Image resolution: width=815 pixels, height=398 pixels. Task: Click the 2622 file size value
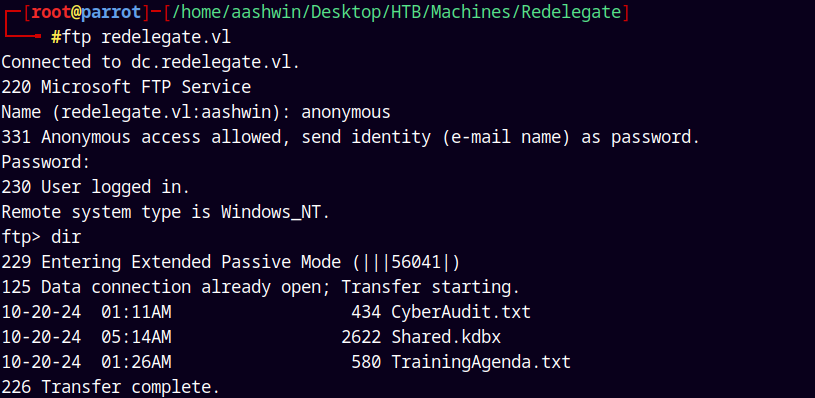[x=361, y=337]
